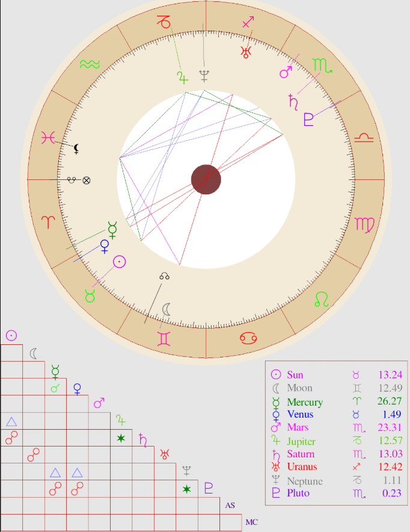Select the Aquarius wave glyph on the zodiac ring
This screenshot has width=410, height=532.
[x=90, y=64]
